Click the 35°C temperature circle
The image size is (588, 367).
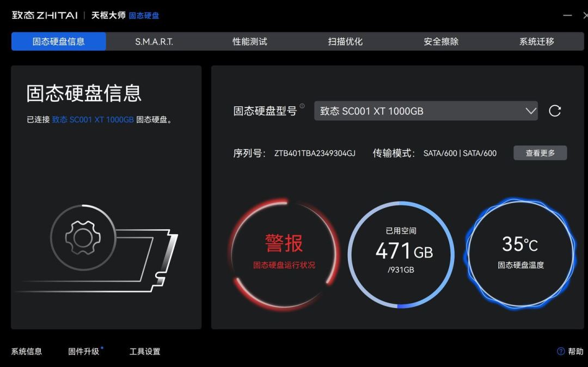coord(520,254)
